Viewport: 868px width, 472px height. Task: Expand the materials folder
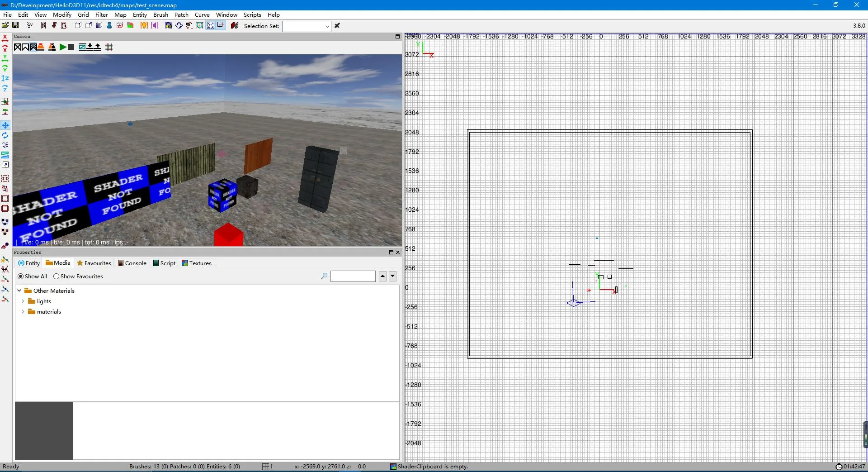pyautogui.click(x=23, y=312)
